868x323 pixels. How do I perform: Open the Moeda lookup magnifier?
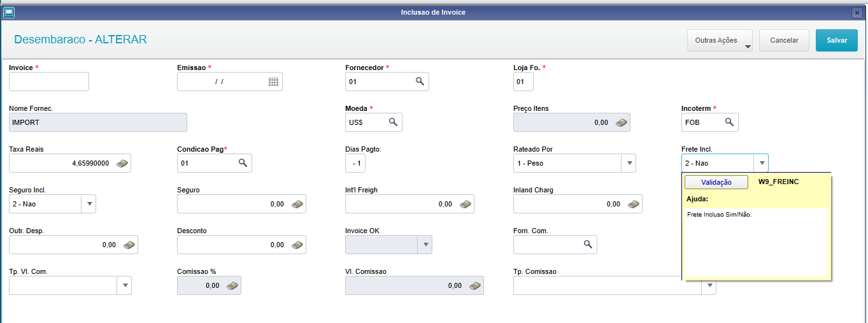coord(393,122)
